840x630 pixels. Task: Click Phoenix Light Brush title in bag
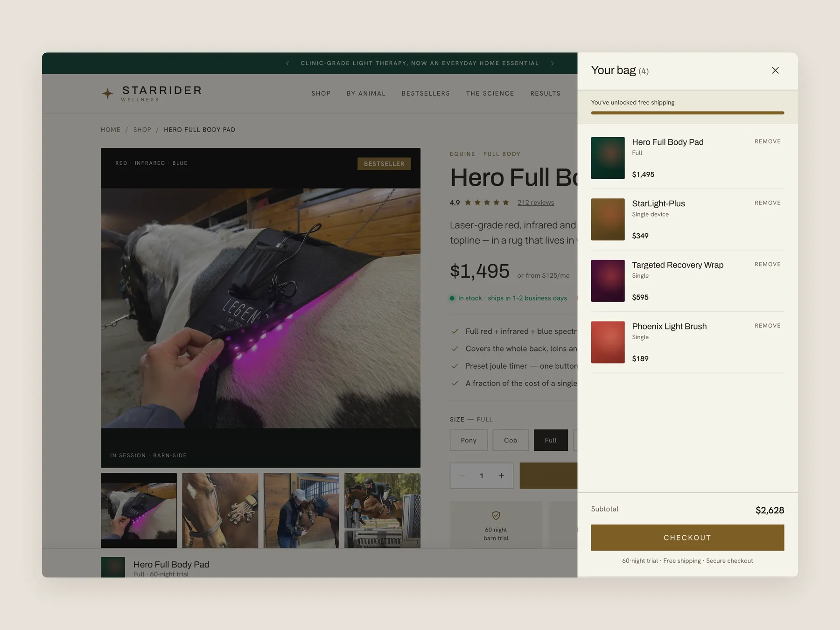669,326
